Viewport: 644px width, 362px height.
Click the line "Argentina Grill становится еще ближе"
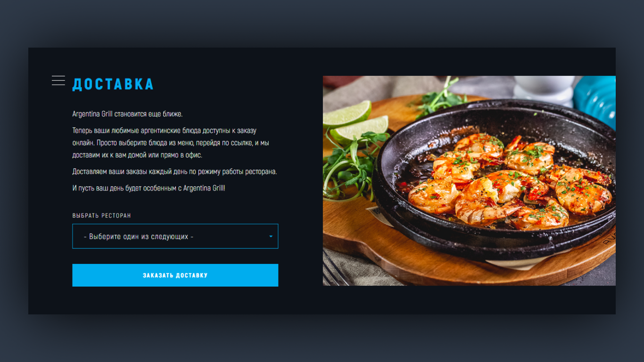coord(127,114)
